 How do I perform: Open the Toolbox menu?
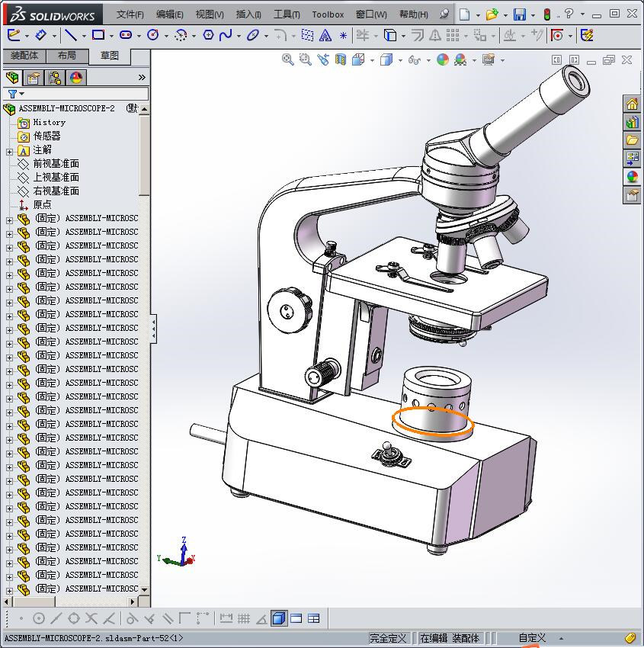tap(328, 14)
